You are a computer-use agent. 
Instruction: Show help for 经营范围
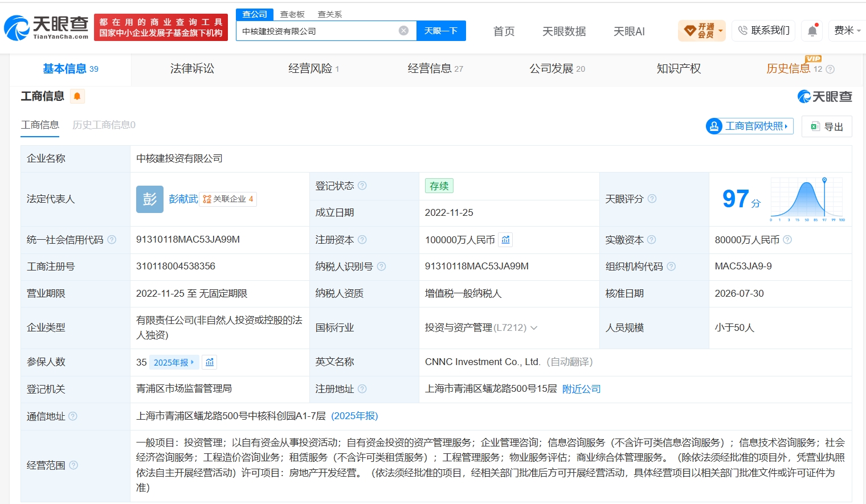pos(73,465)
